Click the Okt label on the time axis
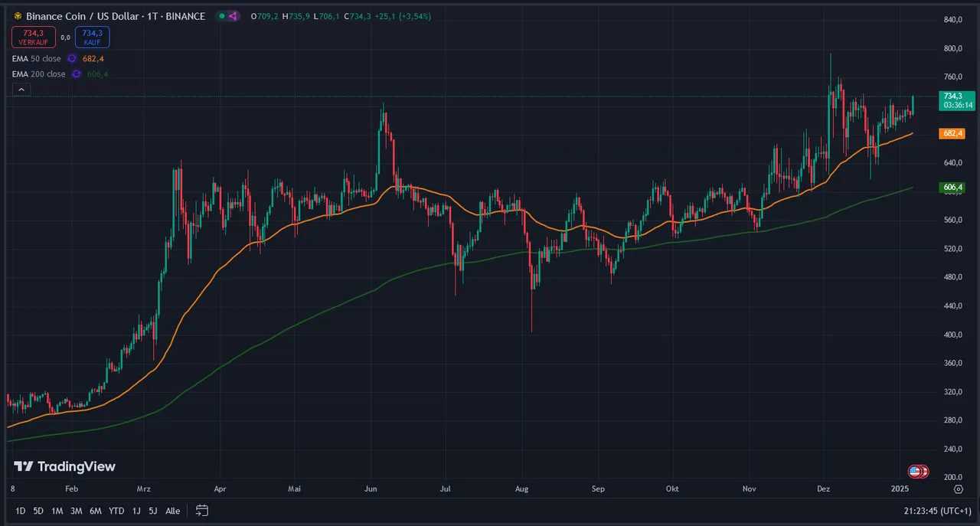This screenshot has height=526, width=980. tap(672, 488)
